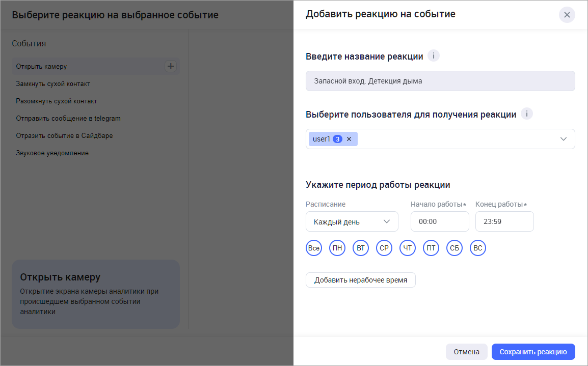Click the Сохранить реакцию button

[x=533, y=352]
